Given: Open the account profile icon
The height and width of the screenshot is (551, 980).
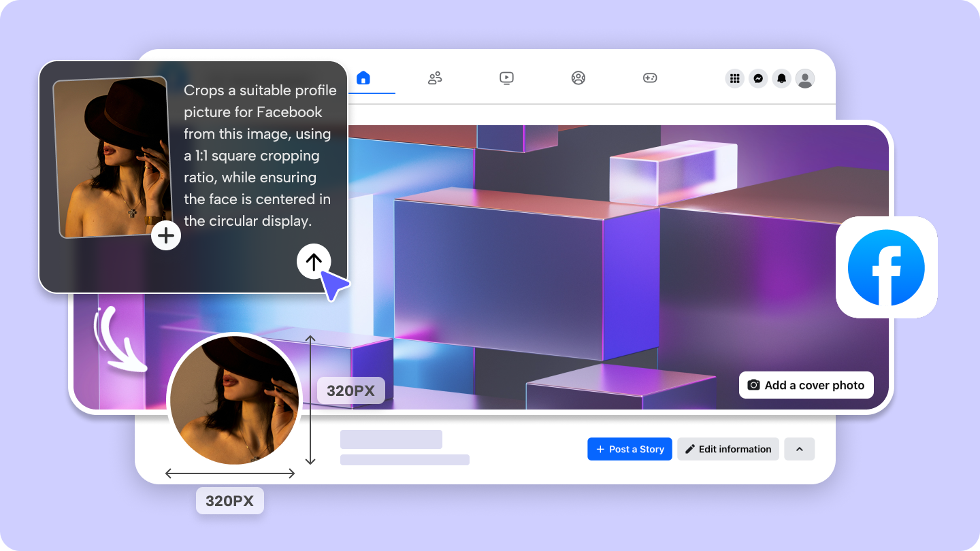Looking at the screenshot, I should pos(805,78).
